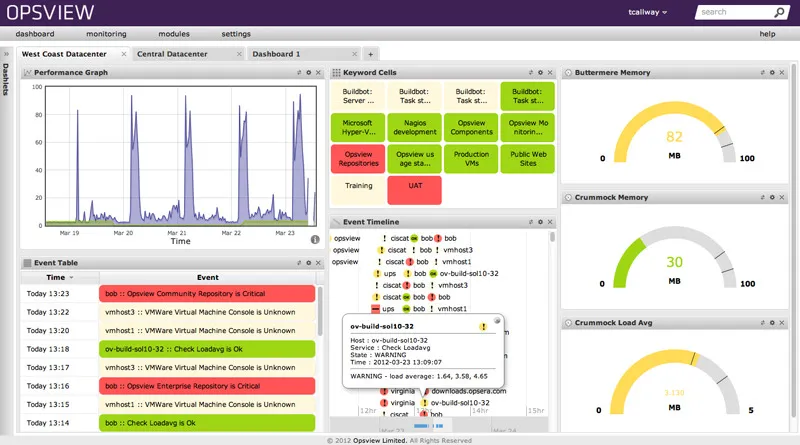The height and width of the screenshot is (445, 800).
Task: Close the Event Timeline panel
Action: 550,222
